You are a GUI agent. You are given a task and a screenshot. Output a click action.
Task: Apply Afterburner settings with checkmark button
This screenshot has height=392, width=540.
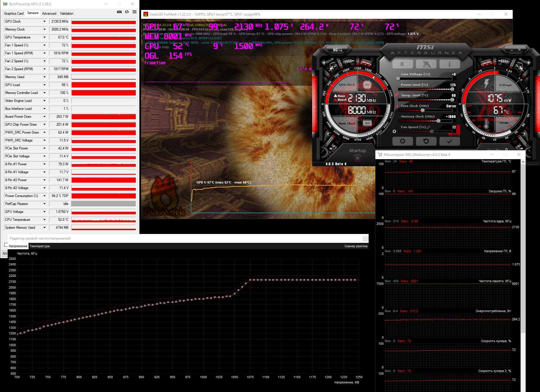[449, 141]
